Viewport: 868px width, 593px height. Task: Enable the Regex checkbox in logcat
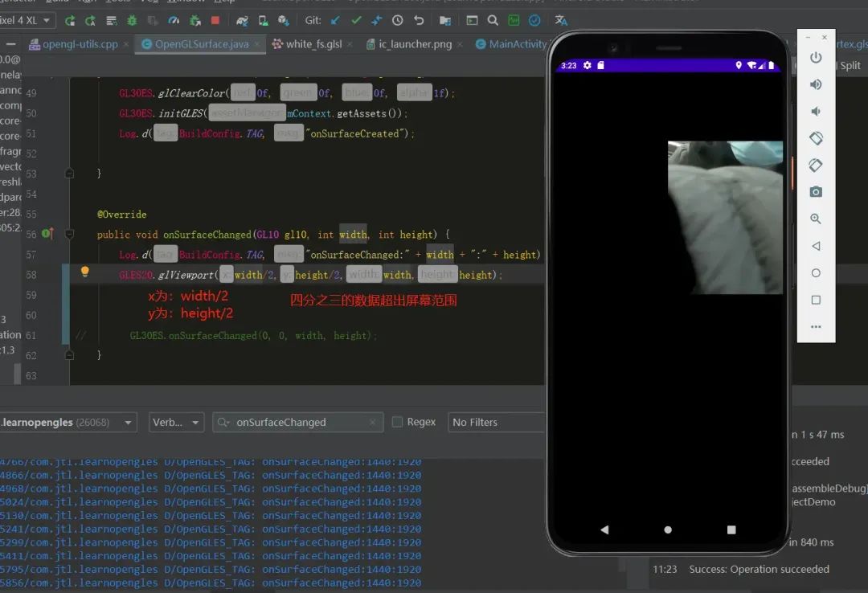tap(397, 422)
